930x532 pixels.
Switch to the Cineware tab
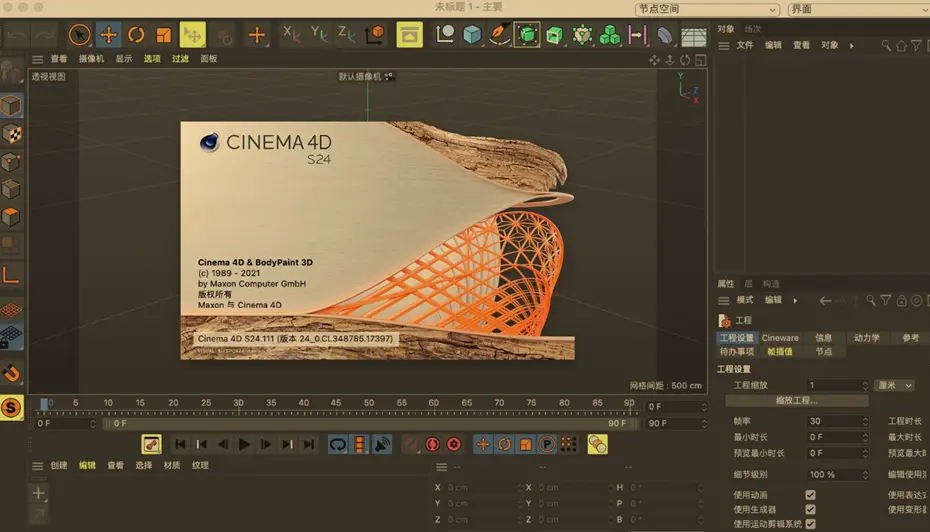coord(780,337)
